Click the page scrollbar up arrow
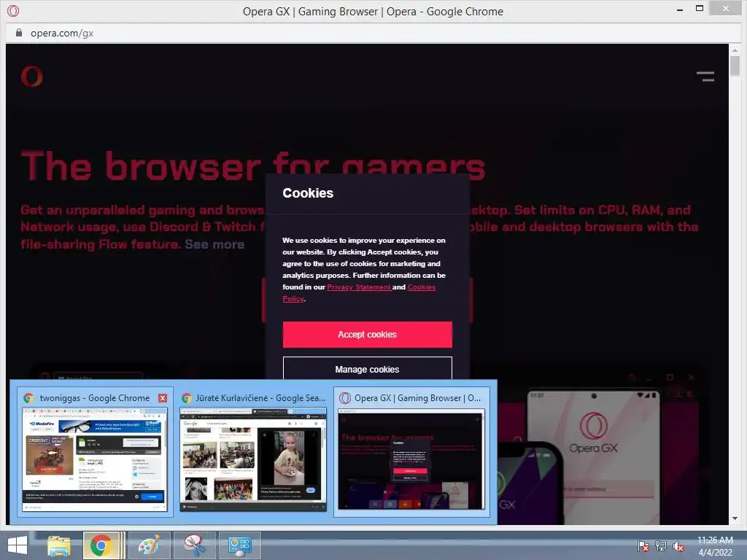747x560 pixels. click(735, 50)
